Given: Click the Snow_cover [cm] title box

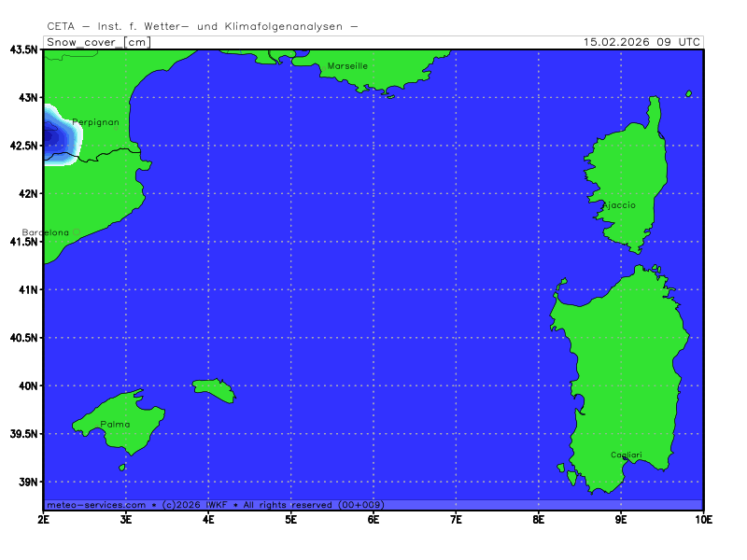Looking at the screenshot, I should point(97,42).
